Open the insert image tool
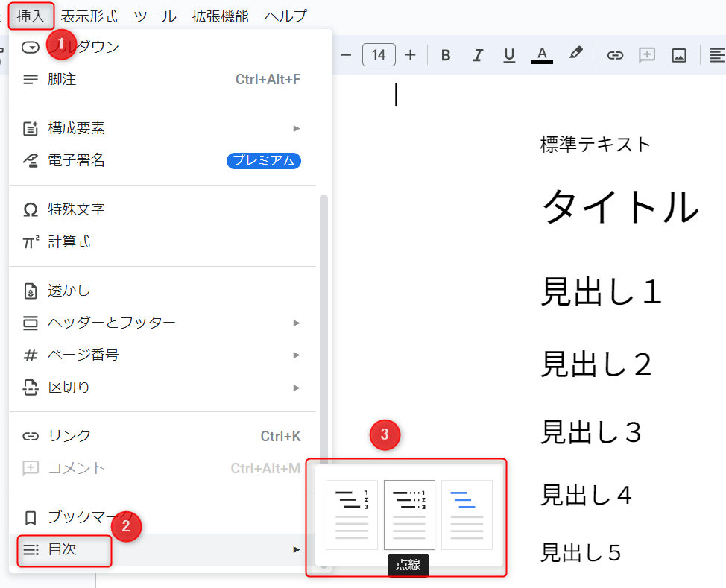The image size is (726, 588). point(678,54)
